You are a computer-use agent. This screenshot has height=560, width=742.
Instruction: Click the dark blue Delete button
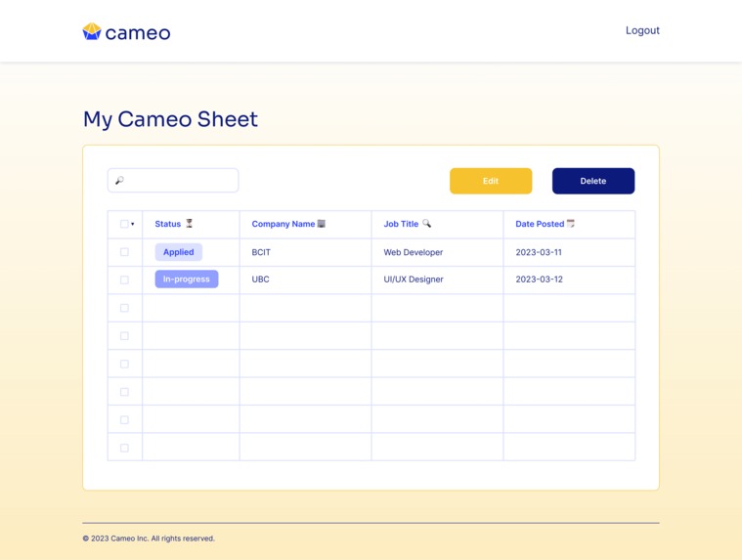[593, 181]
